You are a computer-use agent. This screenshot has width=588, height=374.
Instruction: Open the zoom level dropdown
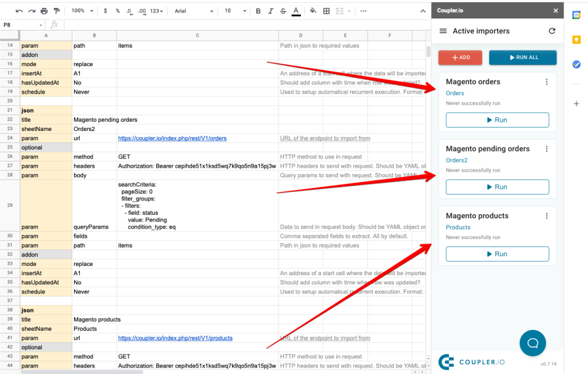(x=83, y=11)
